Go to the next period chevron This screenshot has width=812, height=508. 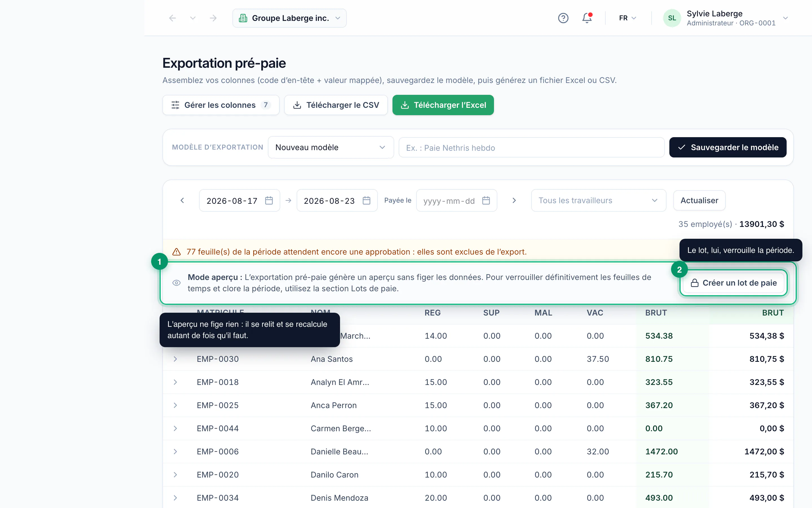coord(514,201)
